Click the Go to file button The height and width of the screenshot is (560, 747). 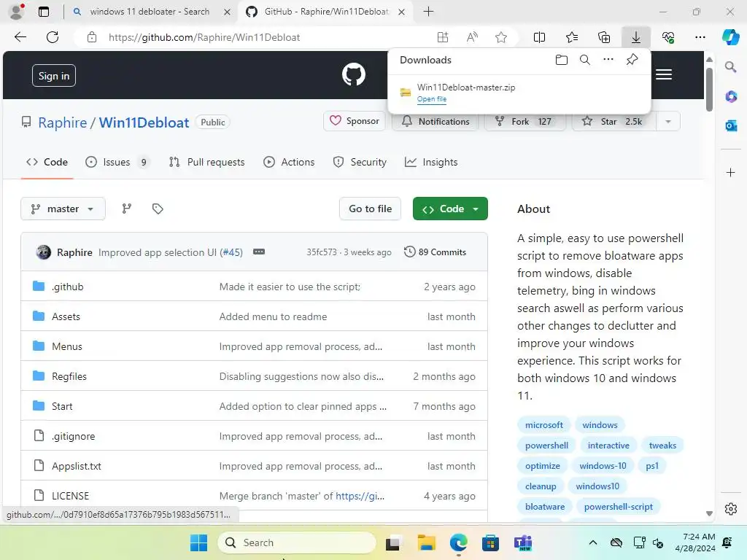click(370, 209)
